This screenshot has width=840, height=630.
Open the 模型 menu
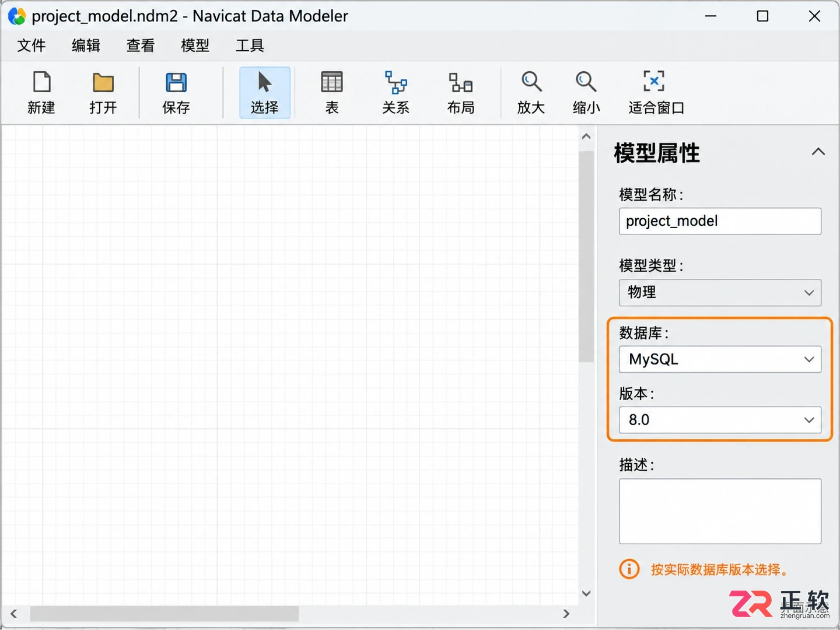[195, 45]
